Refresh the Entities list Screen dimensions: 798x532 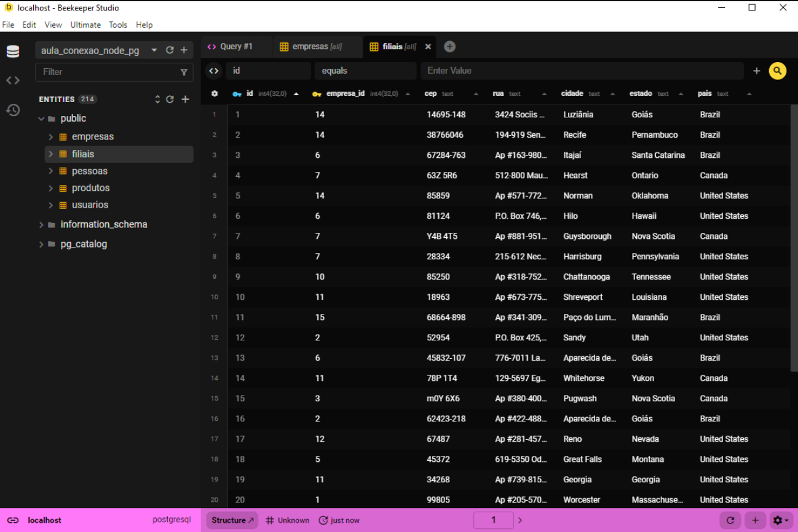[170, 99]
